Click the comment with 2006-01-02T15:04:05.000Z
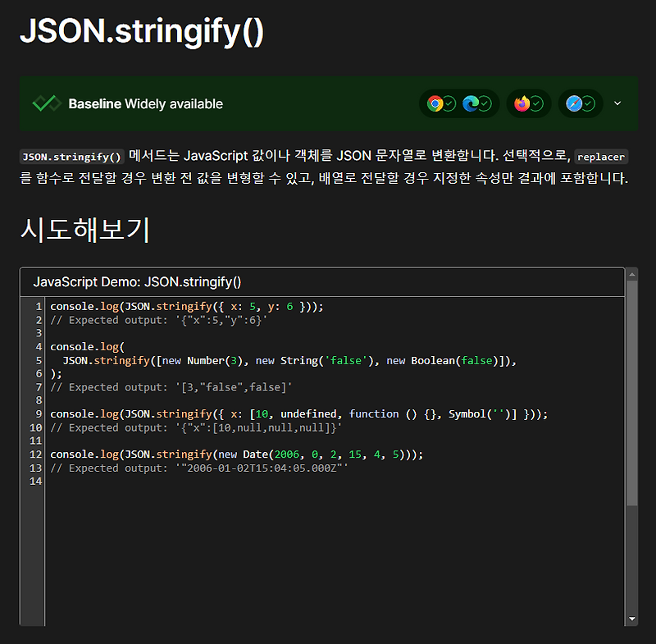 pyautogui.click(x=199, y=468)
